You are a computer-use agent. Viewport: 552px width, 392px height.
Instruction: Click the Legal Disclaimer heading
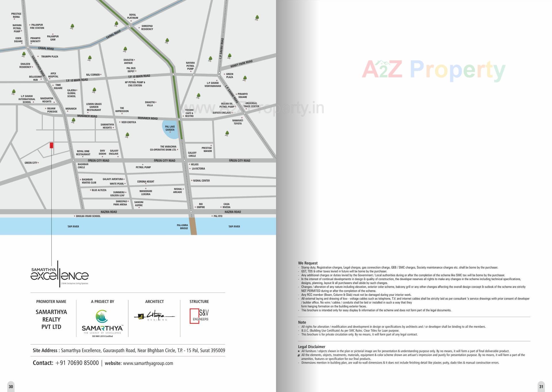tap(311, 347)
